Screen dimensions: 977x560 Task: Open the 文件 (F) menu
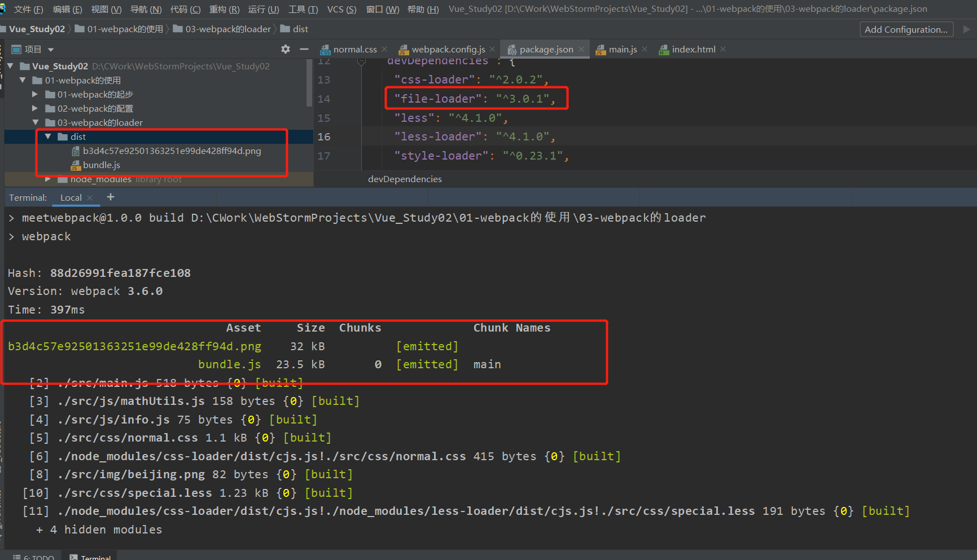pos(28,9)
